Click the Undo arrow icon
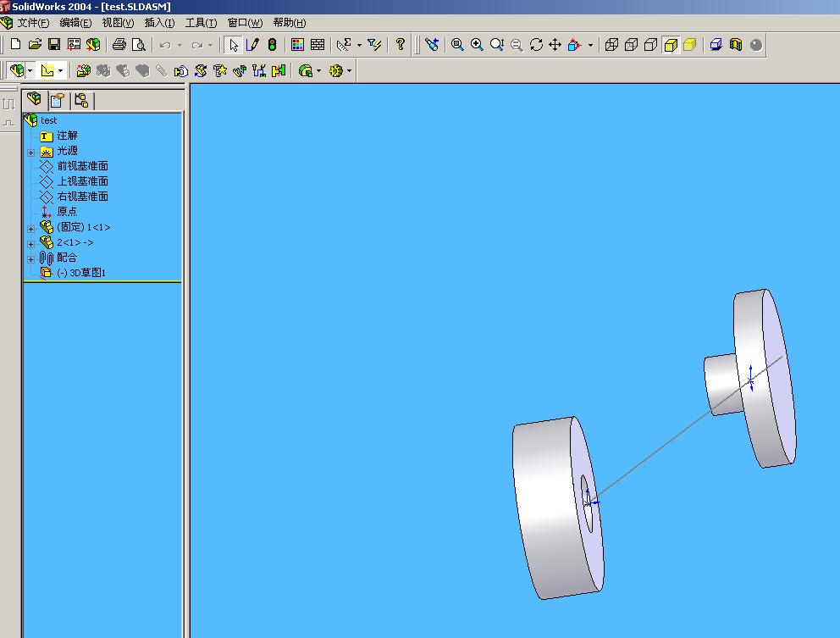The image size is (840, 638). (165, 45)
